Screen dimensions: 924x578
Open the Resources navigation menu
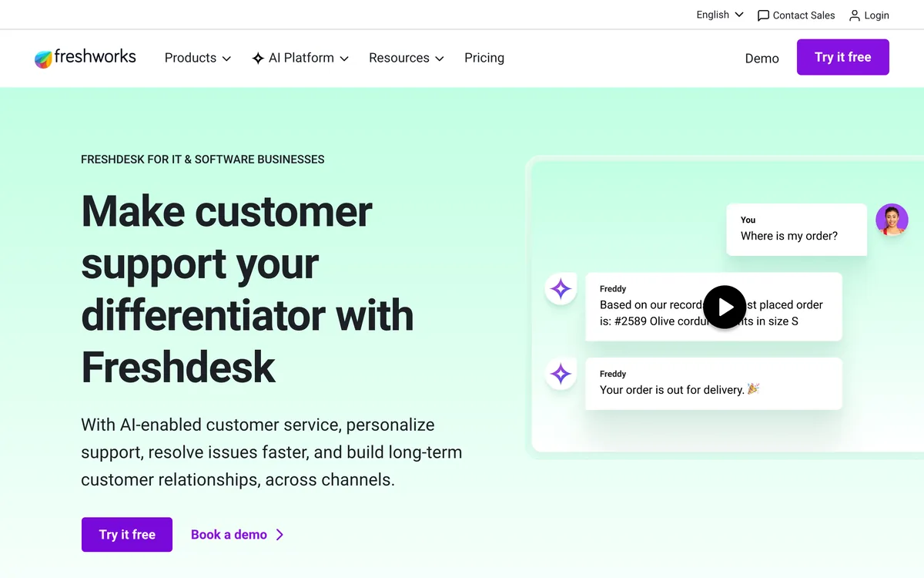pyautogui.click(x=407, y=58)
